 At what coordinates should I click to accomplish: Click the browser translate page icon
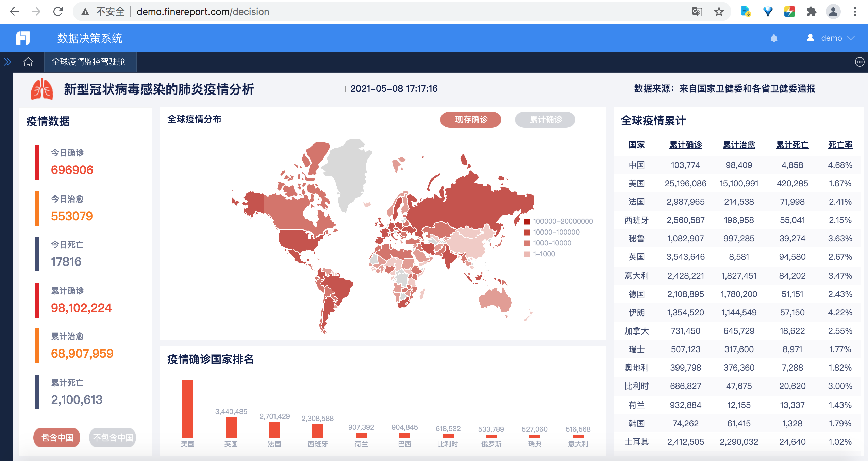point(697,12)
